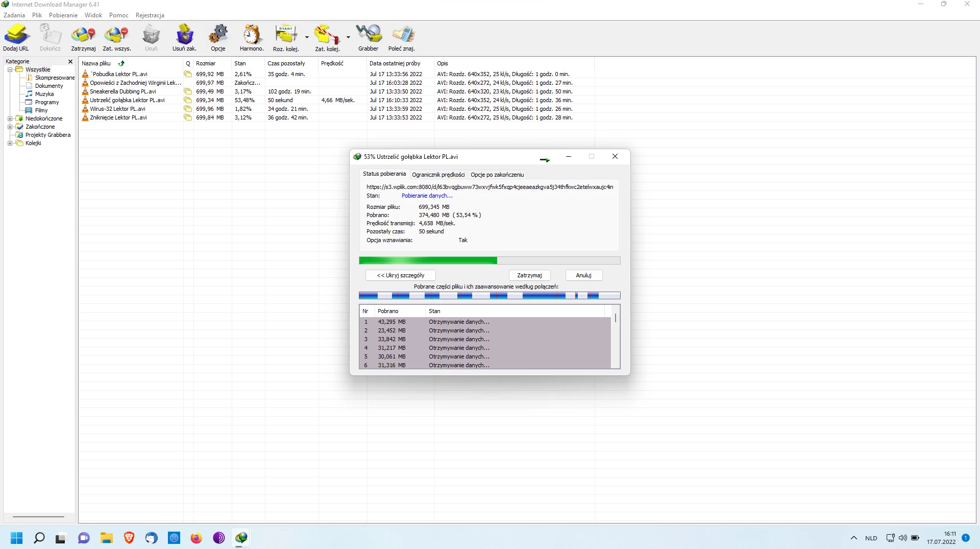
Task: Select the Programy category
Action: click(47, 102)
